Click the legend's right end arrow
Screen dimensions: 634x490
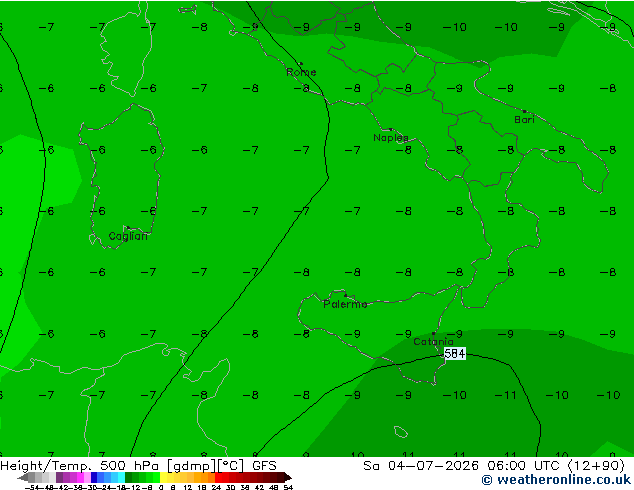click(x=287, y=477)
